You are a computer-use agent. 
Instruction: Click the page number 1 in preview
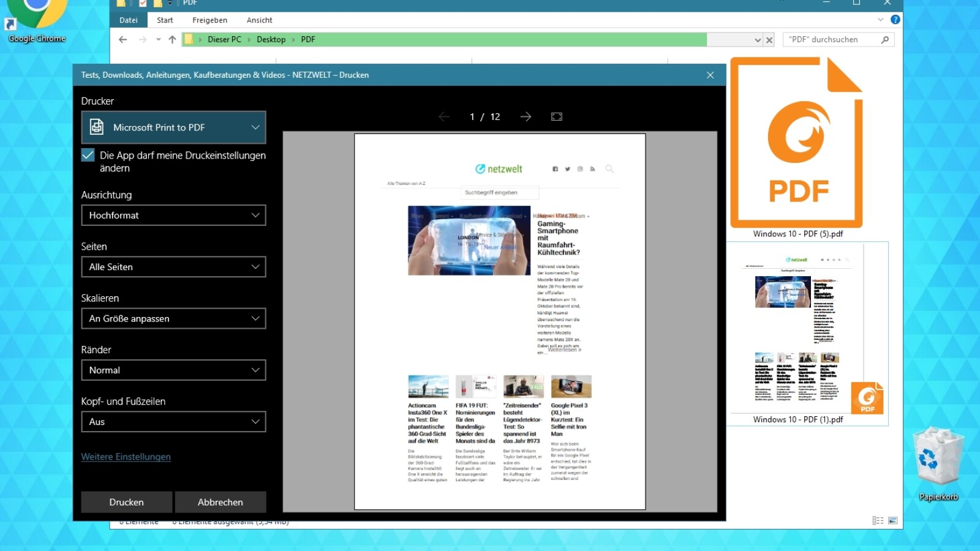[x=472, y=117]
